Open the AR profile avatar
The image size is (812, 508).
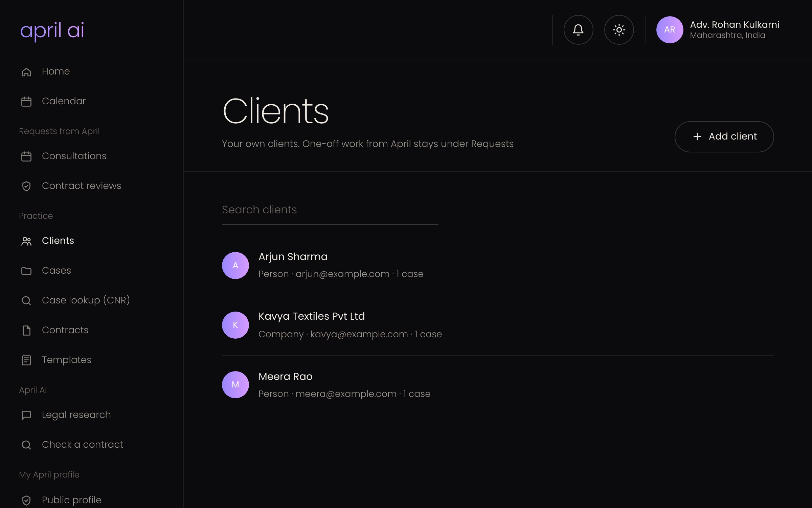[670, 30]
